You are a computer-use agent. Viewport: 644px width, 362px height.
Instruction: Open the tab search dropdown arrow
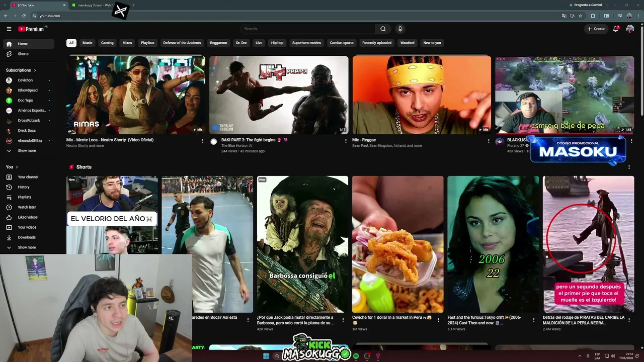pyautogui.click(x=5, y=5)
